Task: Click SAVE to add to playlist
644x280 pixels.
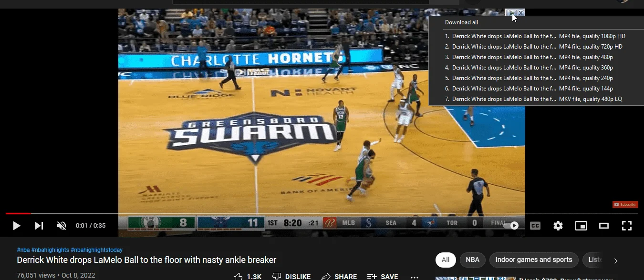Action: 383,277
